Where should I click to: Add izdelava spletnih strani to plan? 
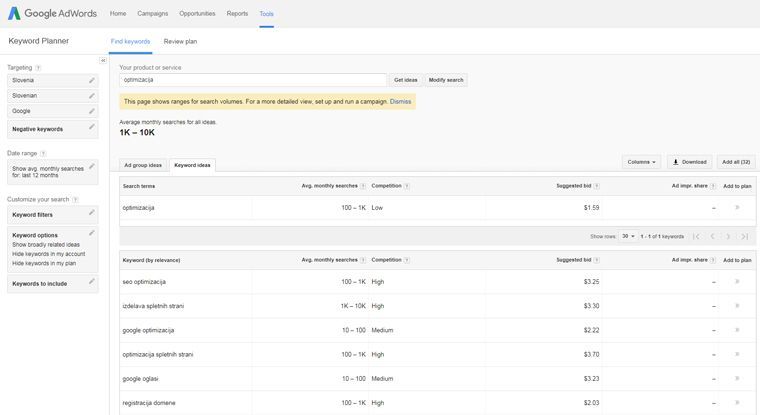pos(737,306)
